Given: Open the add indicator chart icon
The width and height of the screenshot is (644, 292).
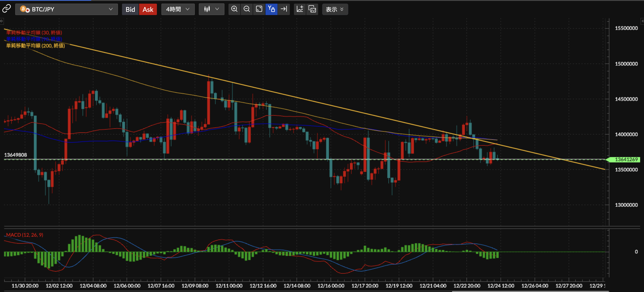Looking at the screenshot, I should click(300, 9).
